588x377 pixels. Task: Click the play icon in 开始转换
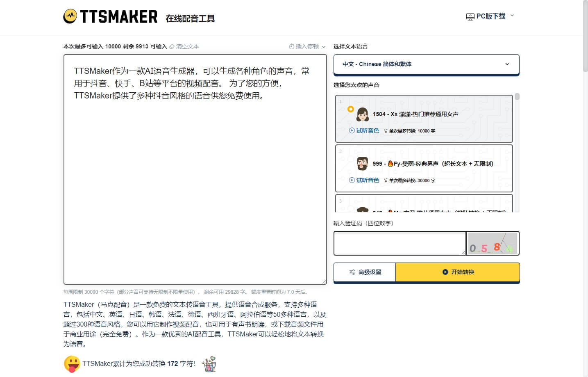pyautogui.click(x=445, y=272)
